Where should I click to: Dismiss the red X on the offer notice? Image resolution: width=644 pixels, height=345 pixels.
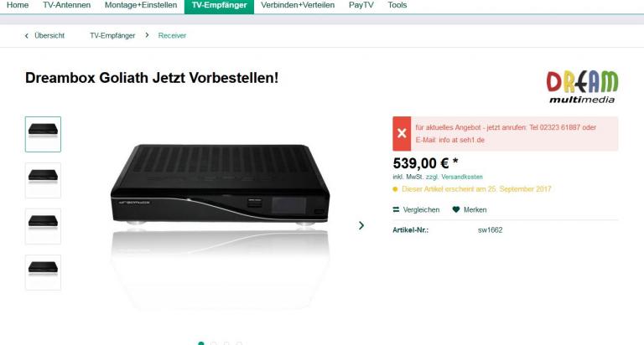(x=402, y=133)
